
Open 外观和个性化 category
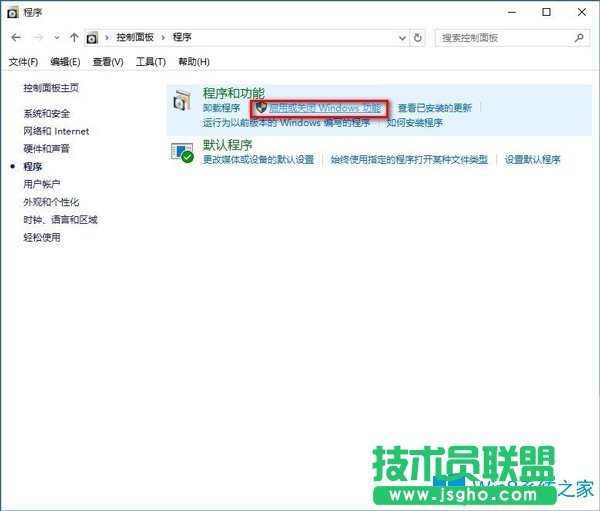[x=51, y=202]
